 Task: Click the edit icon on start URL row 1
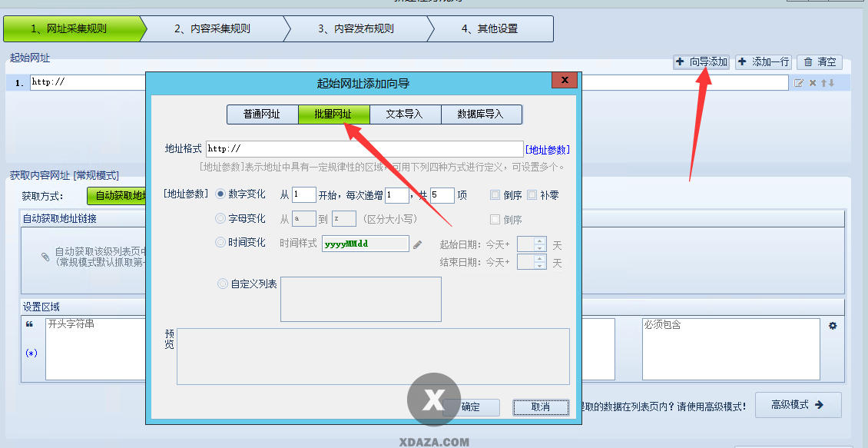(x=799, y=83)
